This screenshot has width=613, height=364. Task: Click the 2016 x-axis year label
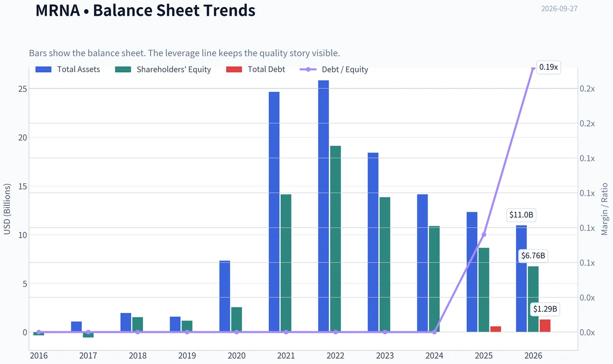click(x=39, y=355)
